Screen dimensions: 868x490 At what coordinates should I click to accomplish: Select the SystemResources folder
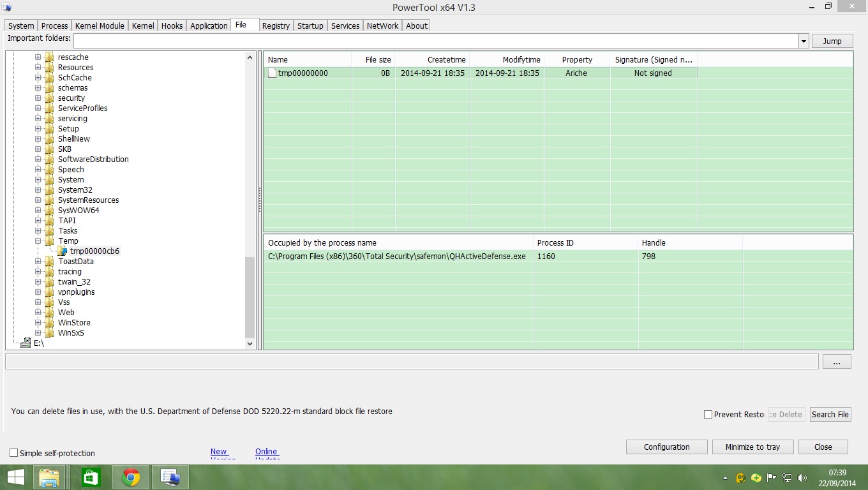tap(88, 200)
